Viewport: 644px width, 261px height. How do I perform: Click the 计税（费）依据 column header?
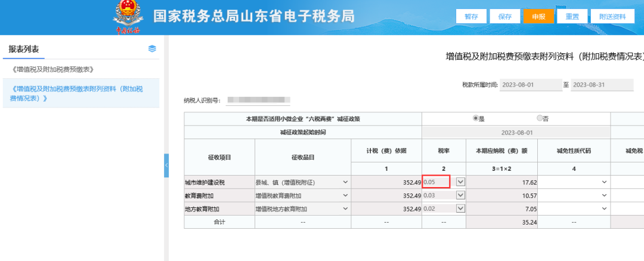[386, 151]
